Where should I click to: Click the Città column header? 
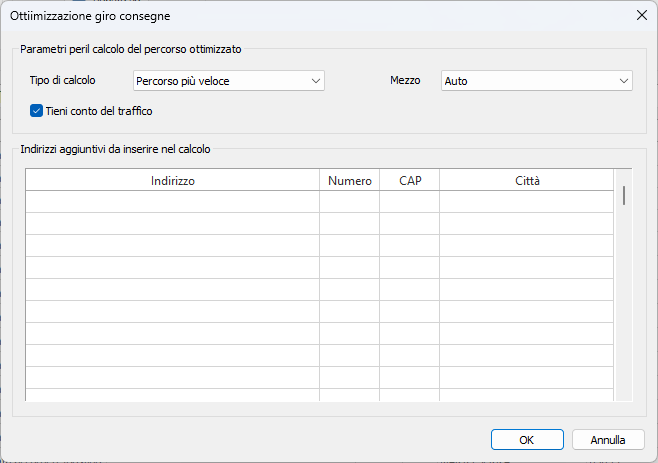[x=526, y=181]
